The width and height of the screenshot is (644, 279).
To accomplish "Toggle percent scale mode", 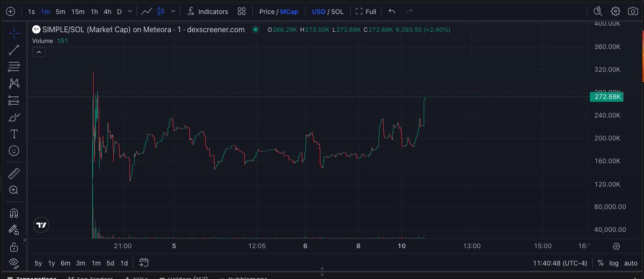I will click(x=601, y=263).
